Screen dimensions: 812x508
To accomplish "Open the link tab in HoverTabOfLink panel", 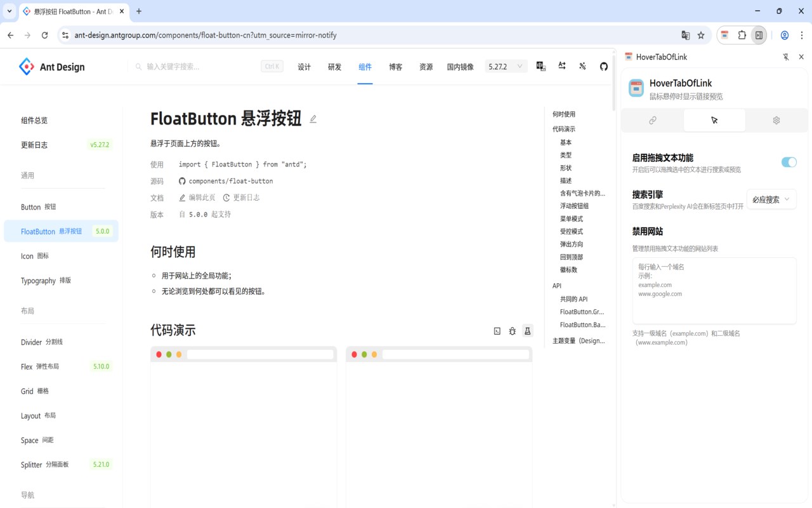I will (x=652, y=120).
